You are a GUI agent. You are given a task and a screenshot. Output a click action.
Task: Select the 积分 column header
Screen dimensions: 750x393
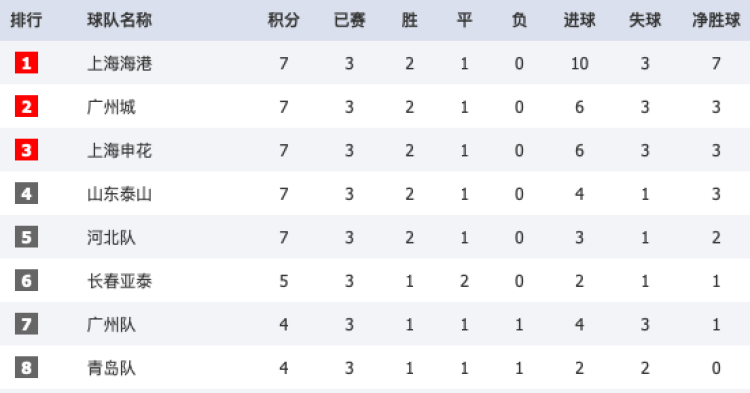284,20
